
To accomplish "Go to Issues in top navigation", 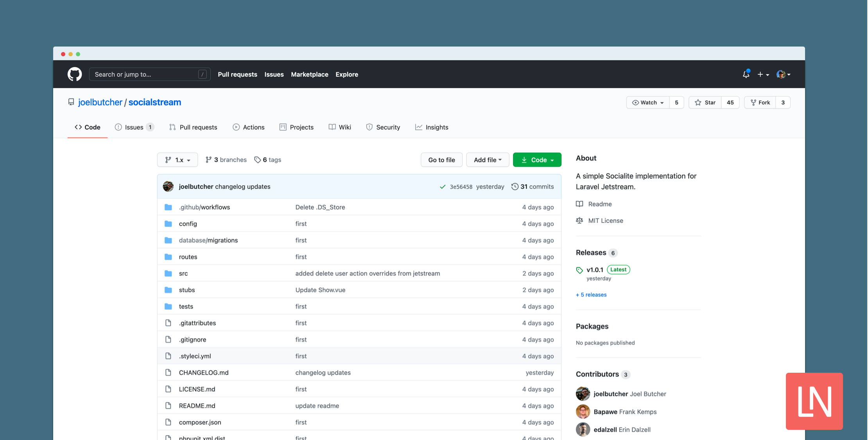I will click(274, 74).
